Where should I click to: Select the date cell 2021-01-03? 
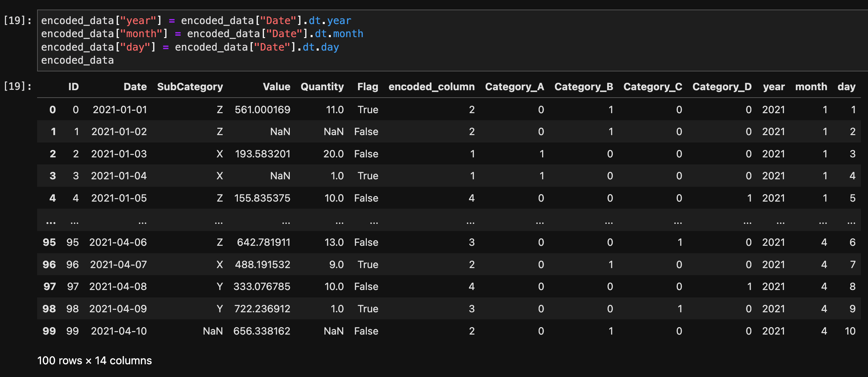click(119, 154)
